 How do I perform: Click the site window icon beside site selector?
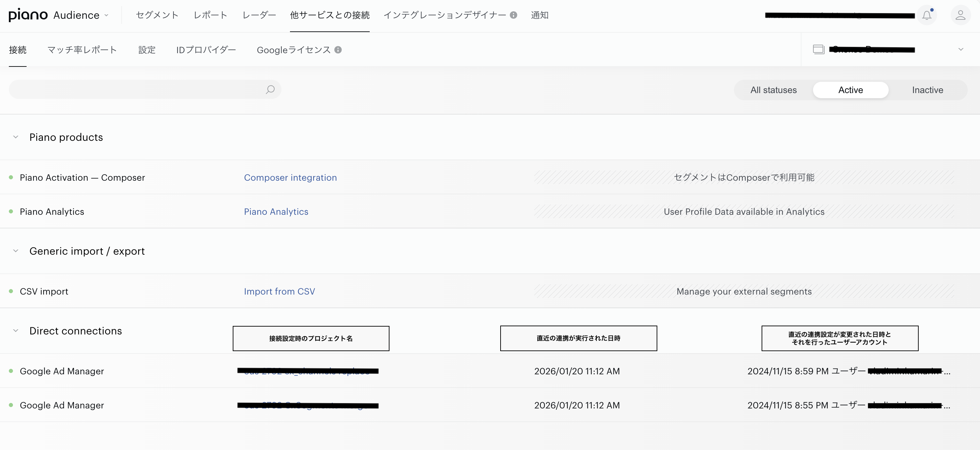coord(818,49)
